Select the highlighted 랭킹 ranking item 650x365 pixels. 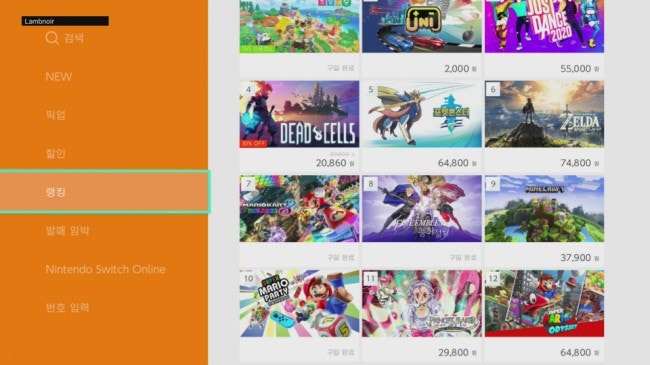(104, 192)
